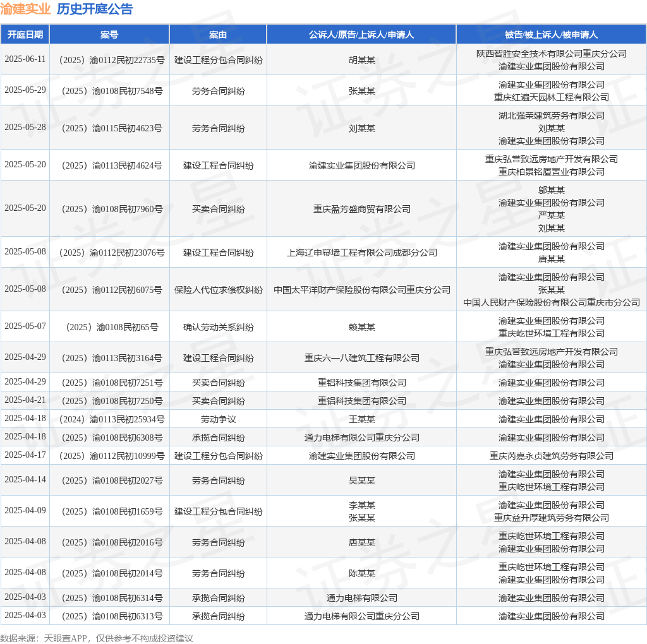Click cause 确认劳动关系纠纷
The width and height of the screenshot is (647, 644).
click(x=218, y=327)
